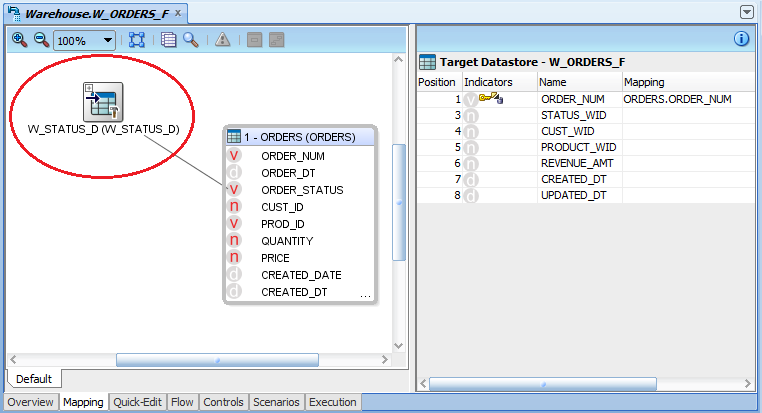Click the W_STATUS_D (W_STATUS_D) label
The width and height of the screenshot is (762, 413).
pos(104,129)
